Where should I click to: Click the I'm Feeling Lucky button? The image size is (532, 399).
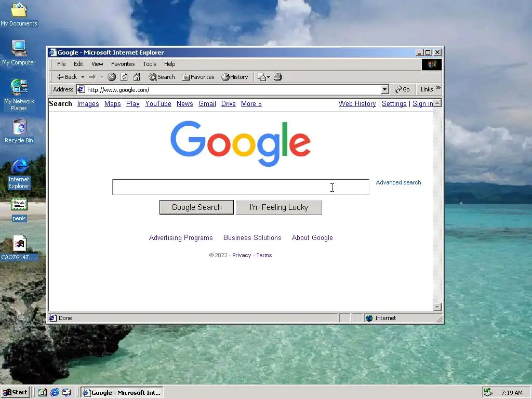click(x=279, y=207)
